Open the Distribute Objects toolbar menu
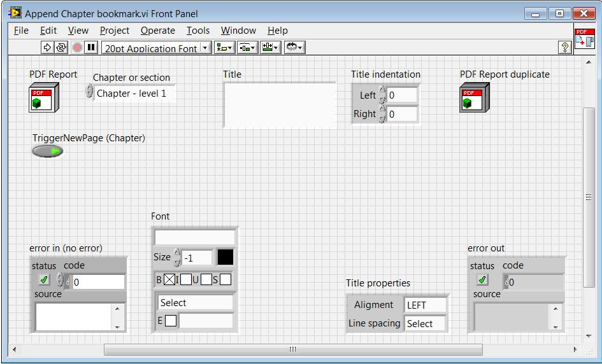This screenshot has width=602, height=364. [247, 48]
